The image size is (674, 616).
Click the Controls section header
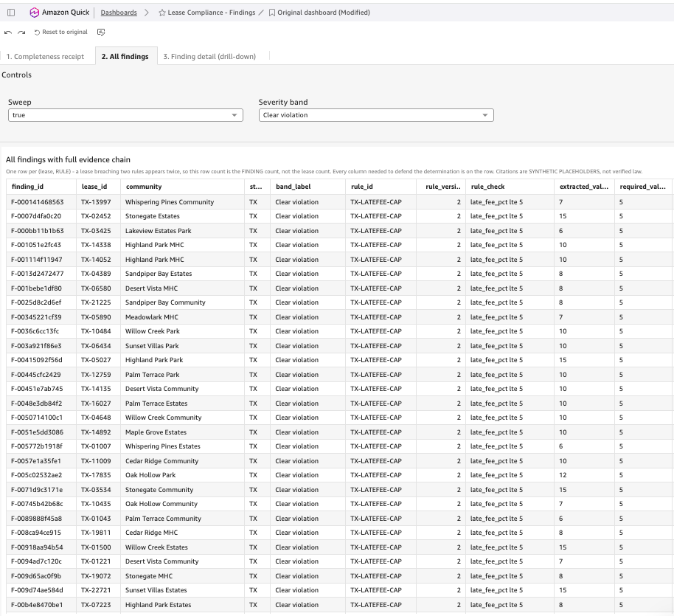pos(17,75)
